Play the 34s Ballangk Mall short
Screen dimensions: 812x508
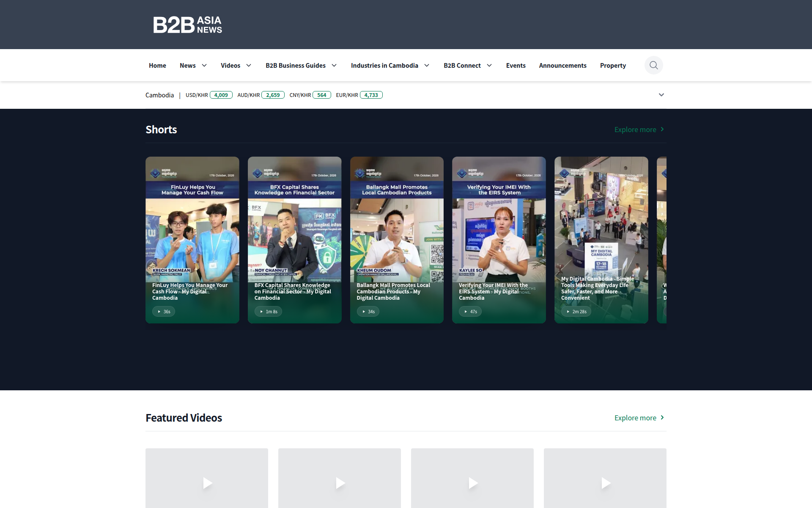[x=368, y=312]
